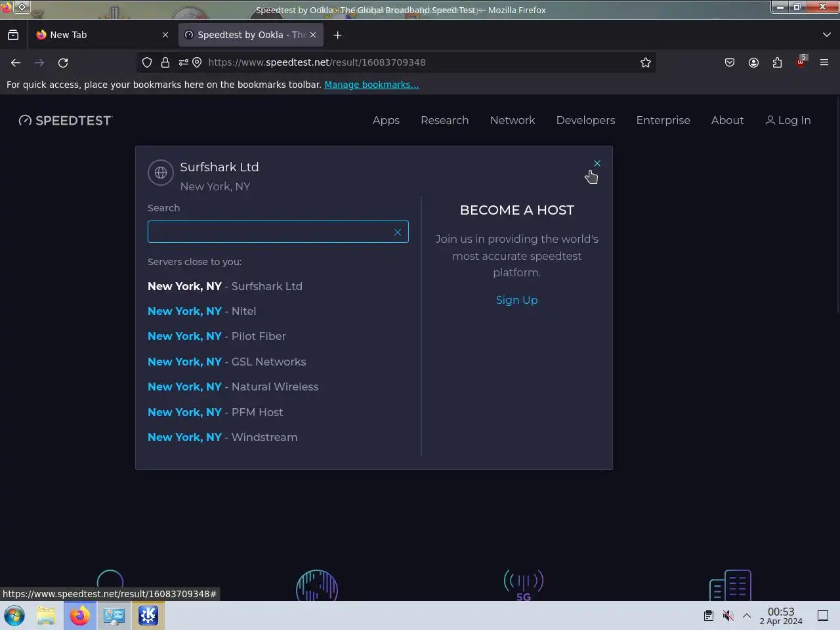The height and width of the screenshot is (630, 840).
Task: Select New York server Nitel
Action: pos(202,311)
